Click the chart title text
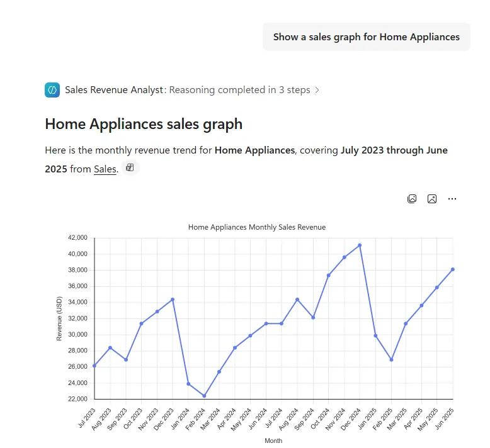Viewport: 490px width, 448px height. (x=257, y=227)
